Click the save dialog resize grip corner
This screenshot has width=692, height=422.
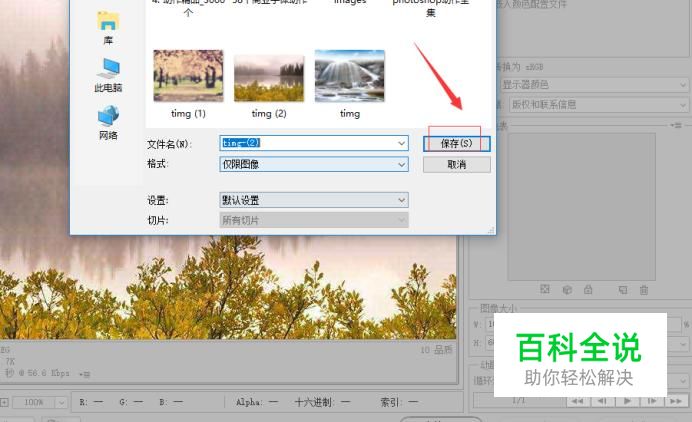tap(491, 230)
